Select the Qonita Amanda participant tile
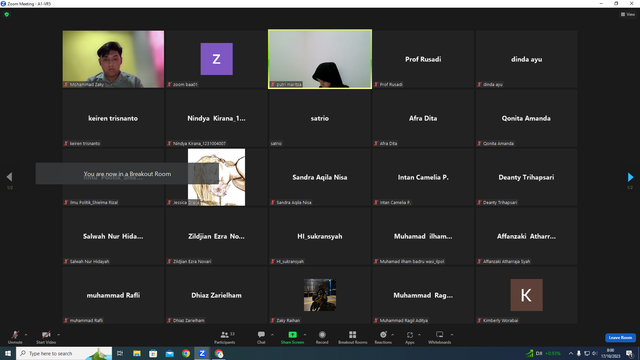Screen dimensions: 640x360 coord(526,118)
